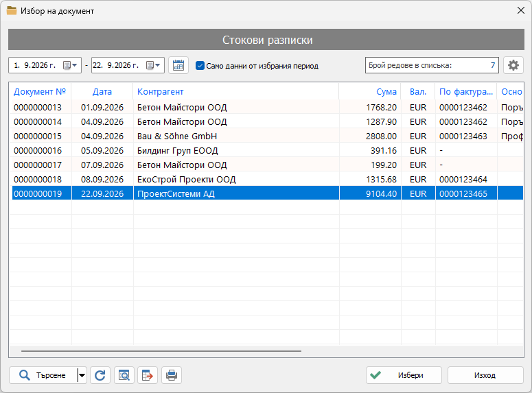Click the amount 1315.68
The image size is (532, 393).
click(382, 180)
